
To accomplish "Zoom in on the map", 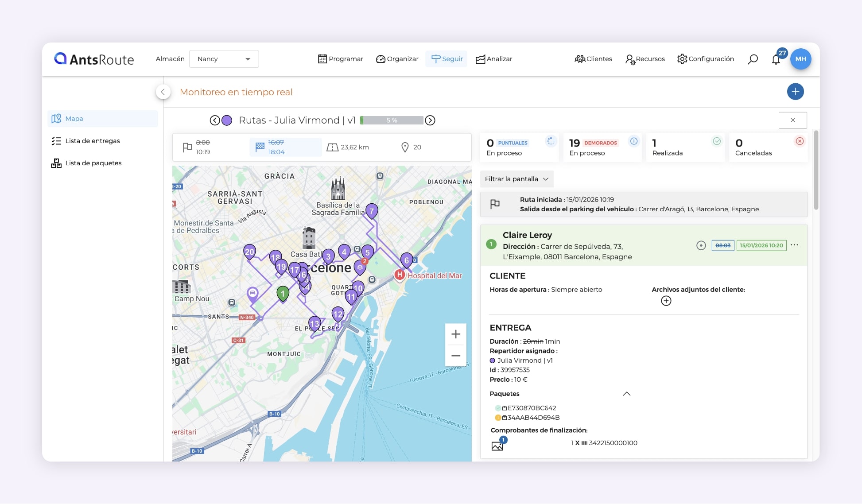I will pyautogui.click(x=455, y=334).
